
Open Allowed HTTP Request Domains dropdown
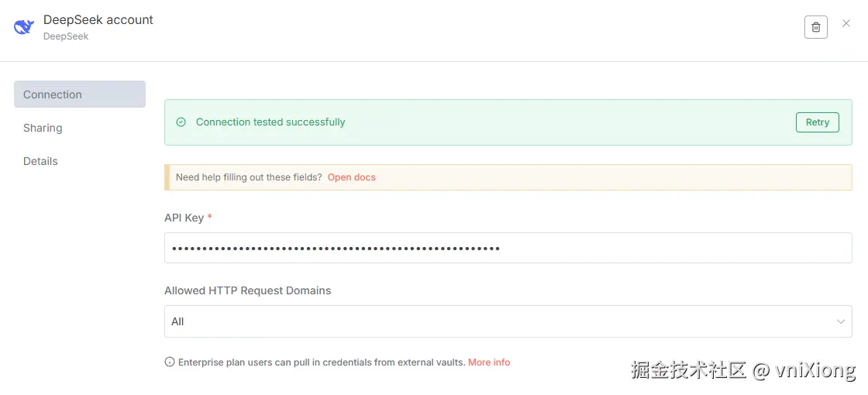point(496,321)
